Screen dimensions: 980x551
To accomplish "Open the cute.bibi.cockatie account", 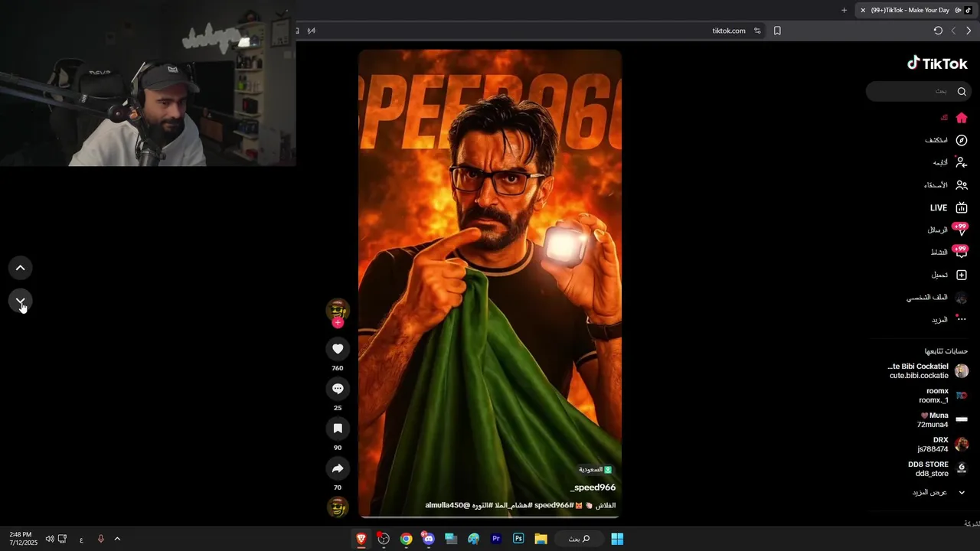I will click(928, 371).
